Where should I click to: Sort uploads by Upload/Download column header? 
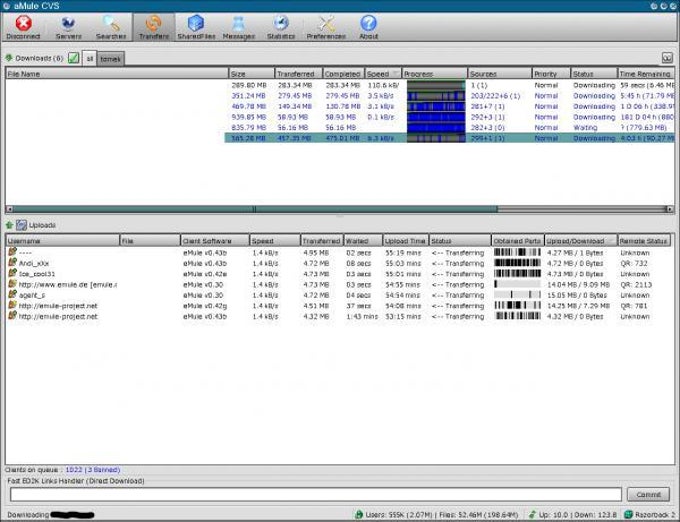(580, 241)
